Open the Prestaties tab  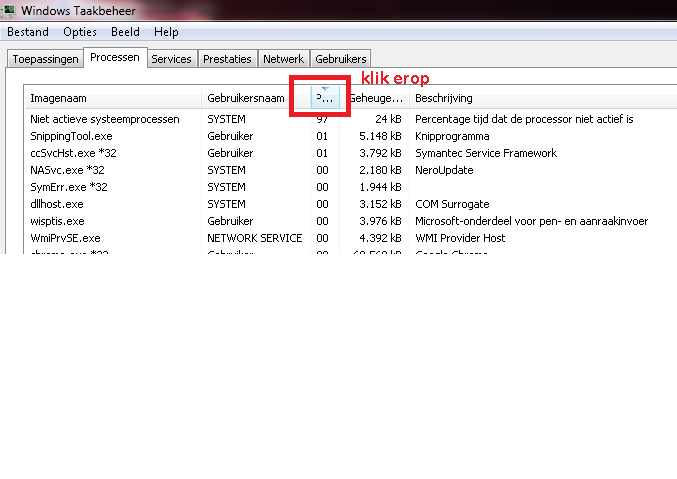tap(227, 59)
